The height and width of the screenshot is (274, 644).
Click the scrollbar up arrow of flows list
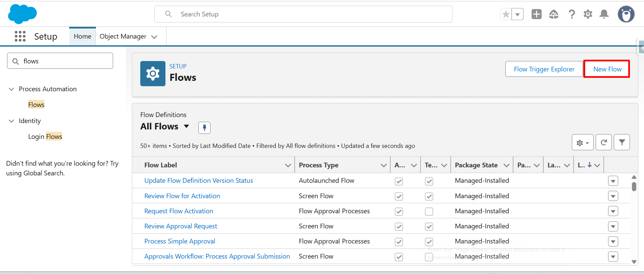634,177
